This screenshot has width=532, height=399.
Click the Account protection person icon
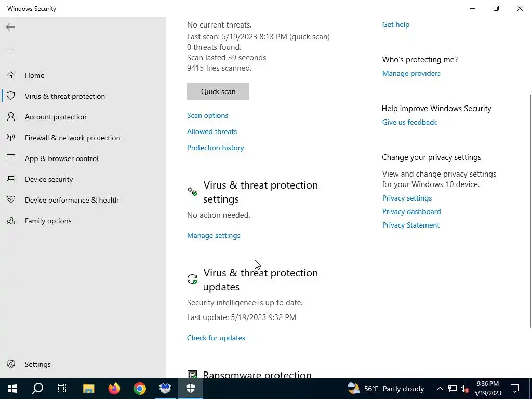[x=11, y=116]
